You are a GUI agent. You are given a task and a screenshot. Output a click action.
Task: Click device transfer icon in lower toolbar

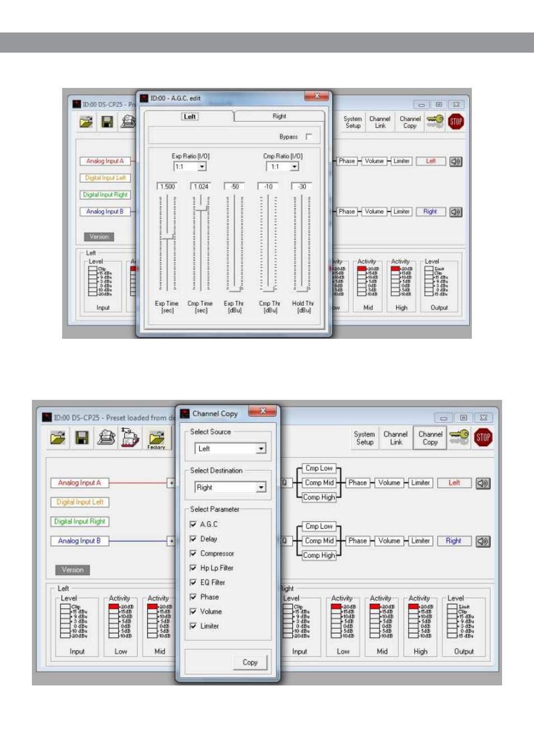130,438
